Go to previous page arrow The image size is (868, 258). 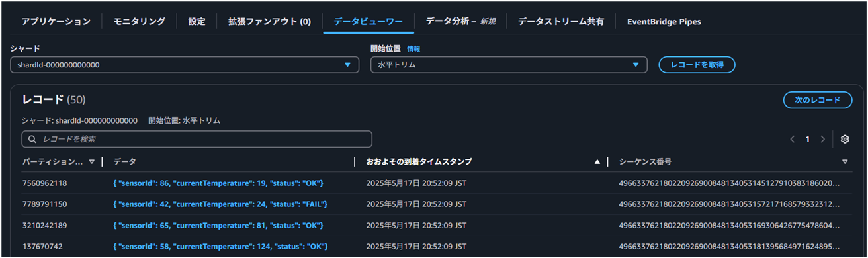[793, 139]
